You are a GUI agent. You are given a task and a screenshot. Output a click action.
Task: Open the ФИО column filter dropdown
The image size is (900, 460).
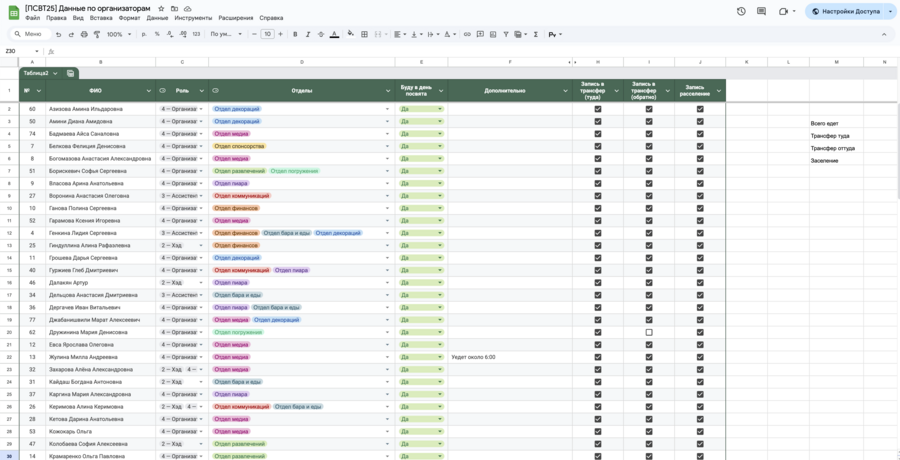pos(149,91)
